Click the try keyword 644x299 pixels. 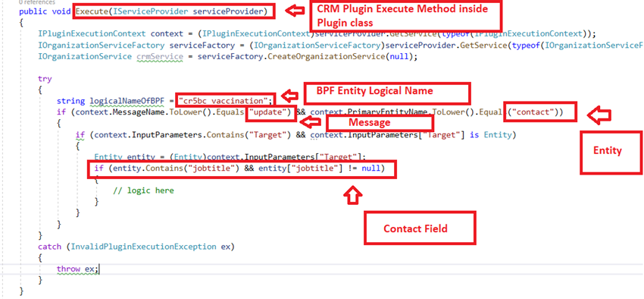[45, 79]
